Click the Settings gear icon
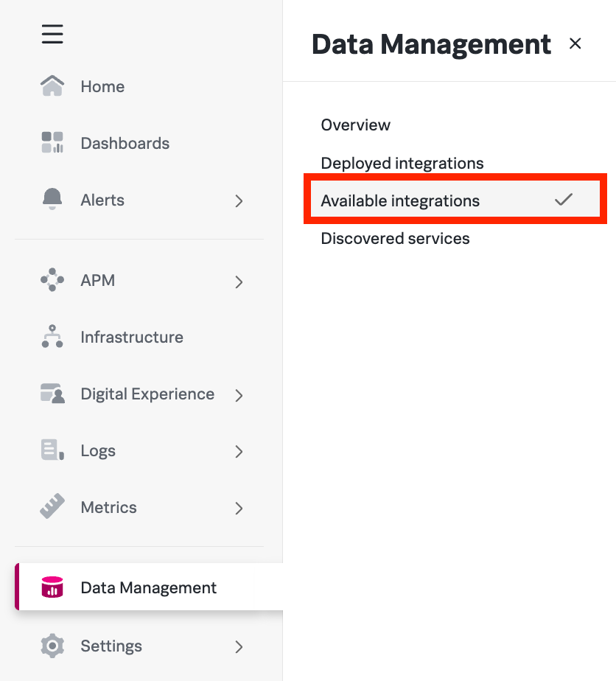Viewport: 616px width, 681px height. (52, 646)
